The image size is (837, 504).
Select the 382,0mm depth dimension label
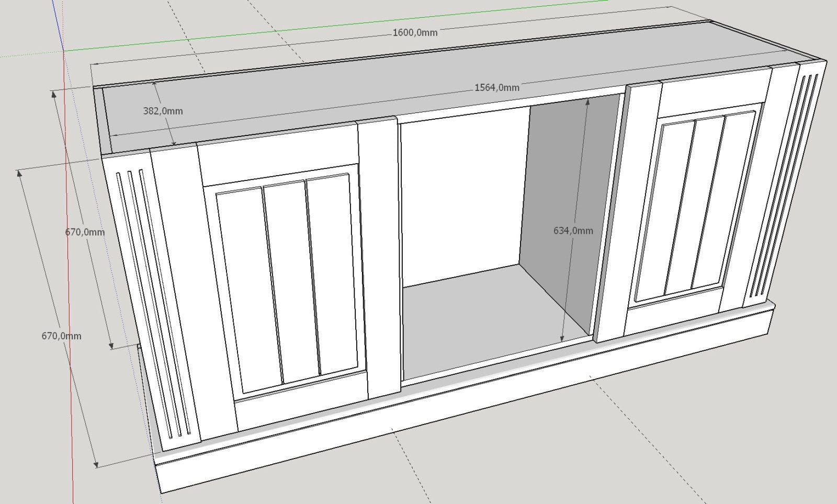[x=163, y=111]
